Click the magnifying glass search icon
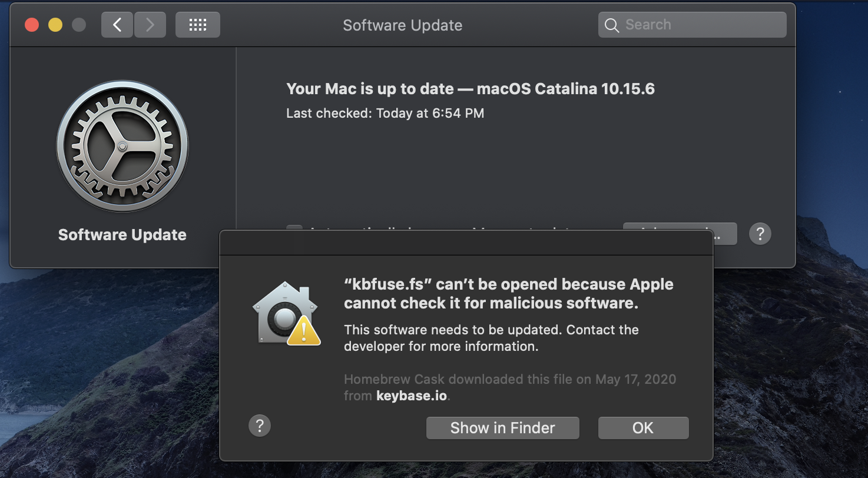The image size is (868, 478). (612, 25)
